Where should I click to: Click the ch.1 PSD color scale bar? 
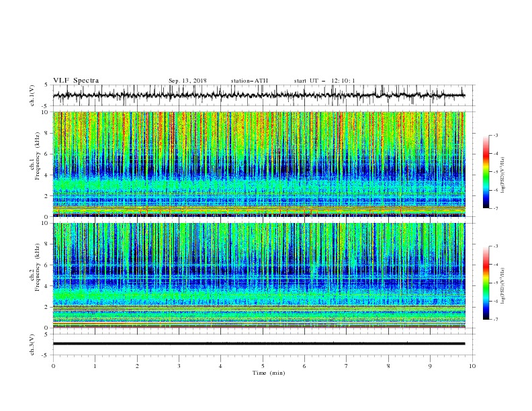point(486,172)
